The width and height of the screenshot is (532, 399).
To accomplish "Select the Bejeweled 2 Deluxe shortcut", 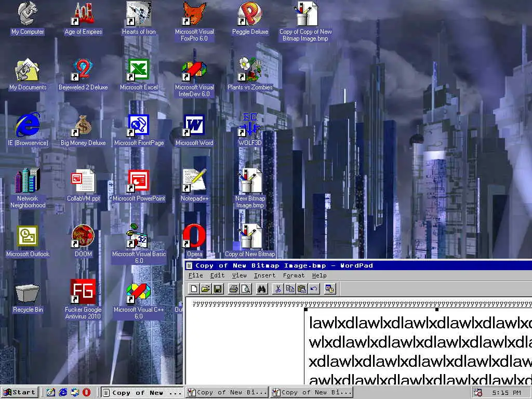I will pos(83,74).
